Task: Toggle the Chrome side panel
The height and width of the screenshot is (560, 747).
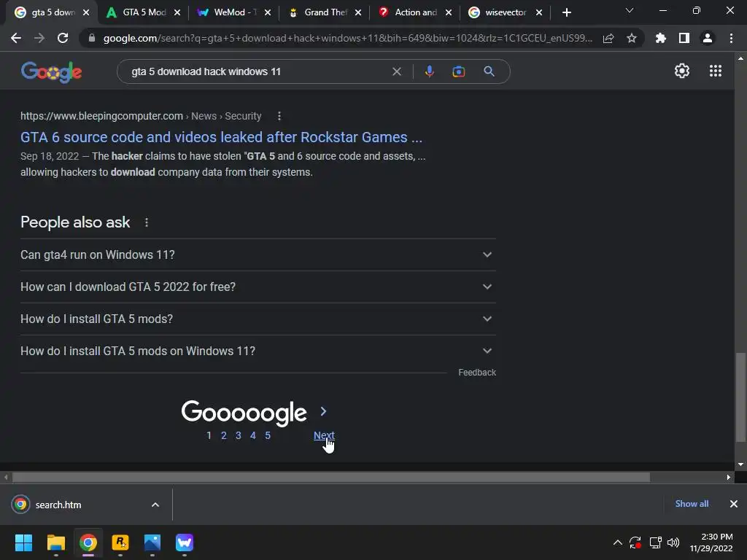Action: coord(684,38)
